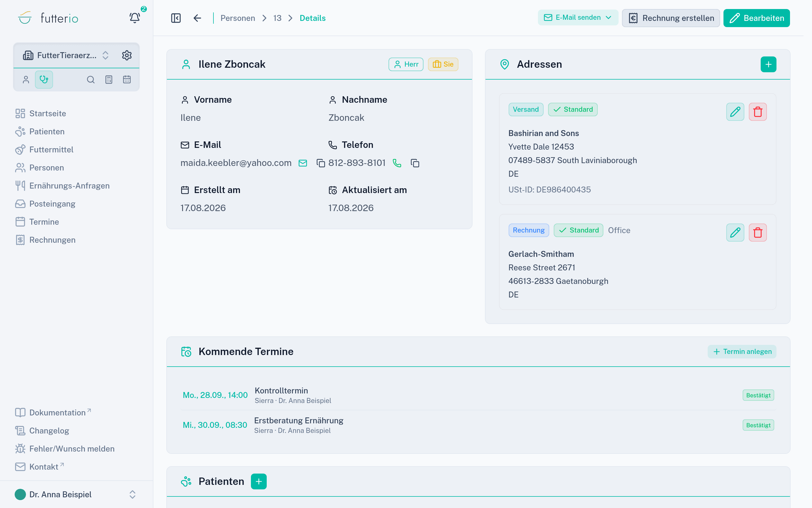The width and height of the screenshot is (812, 508).
Task: Click the Rechnung erstellen button
Action: 671,18
